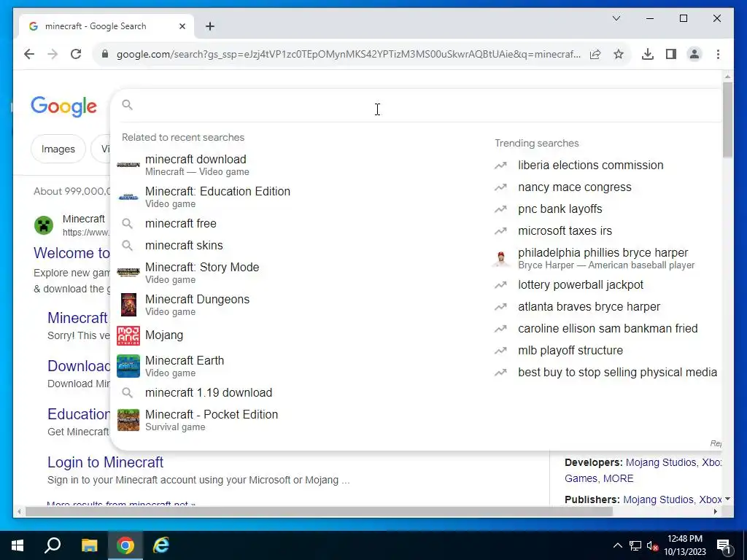Click the Google logo
Screen dimensions: 747x560
coord(64,106)
